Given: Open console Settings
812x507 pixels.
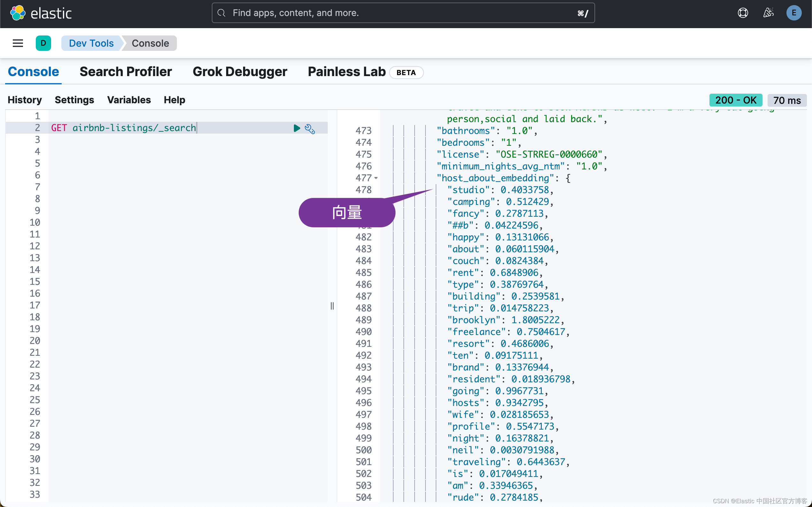Looking at the screenshot, I should tap(74, 100).
